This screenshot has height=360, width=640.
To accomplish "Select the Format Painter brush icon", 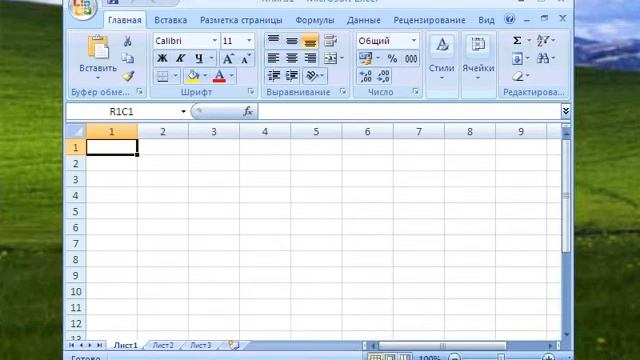I will pyautogui.click(x=128, y=76).
